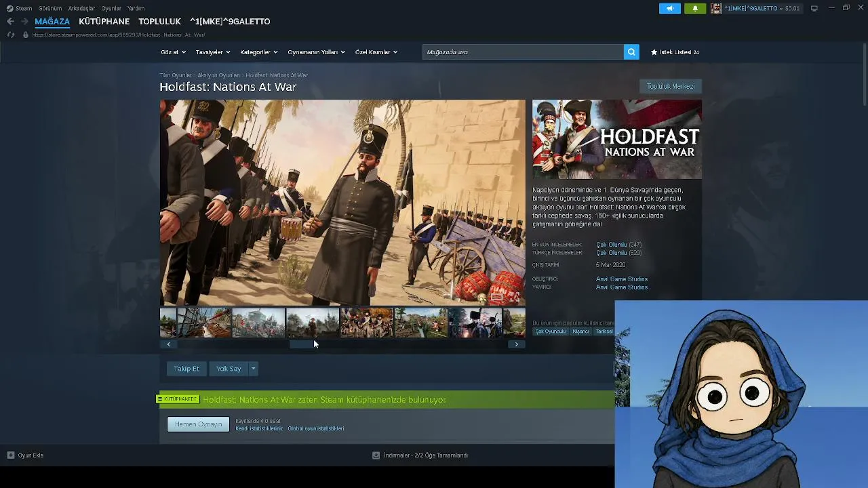Open the Yardım menu

tap(136, 8)
